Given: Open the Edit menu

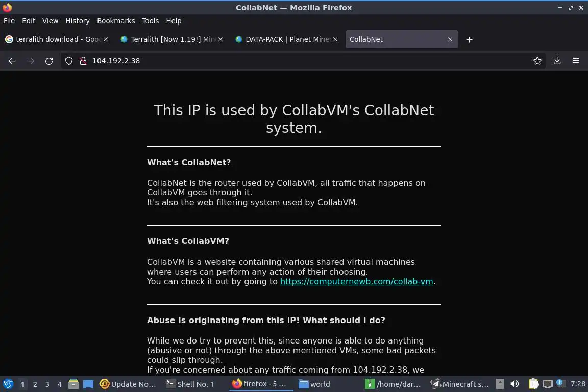Looking at the screenshot, I should coord(29,21).
